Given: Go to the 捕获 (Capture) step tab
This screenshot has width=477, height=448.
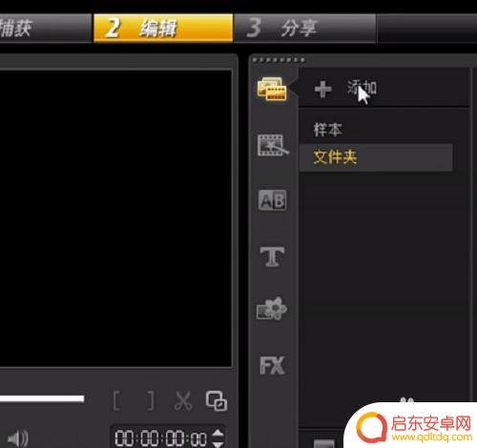Looking at the screenshot, I should pyautogui.click(x=45, y=28).
